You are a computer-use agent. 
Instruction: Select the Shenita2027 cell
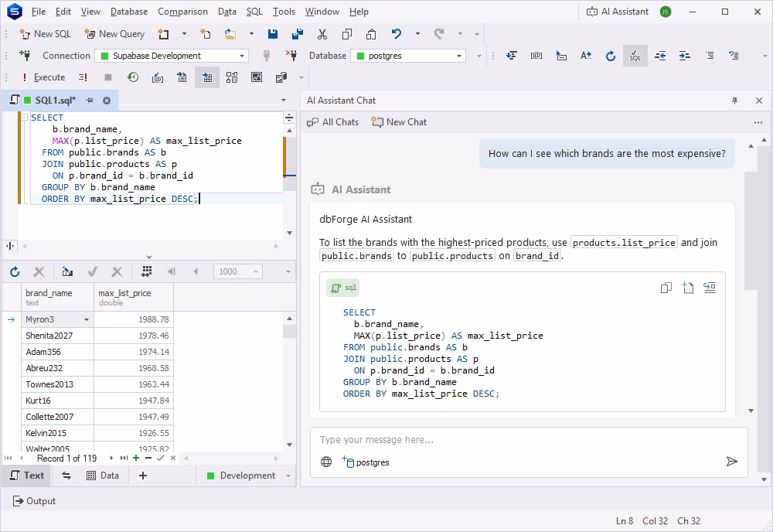pos(57,336)
